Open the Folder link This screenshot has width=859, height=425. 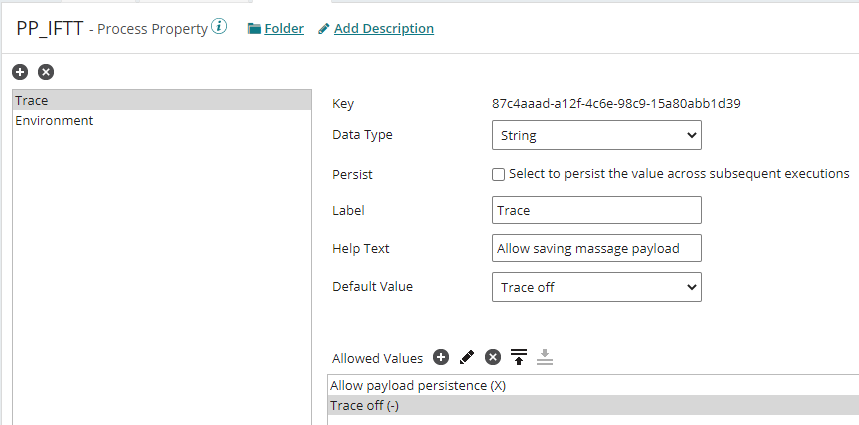tap(284, 29)
